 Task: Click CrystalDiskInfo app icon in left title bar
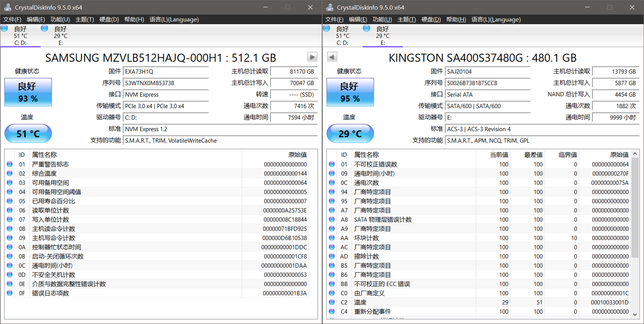[8, 7]
